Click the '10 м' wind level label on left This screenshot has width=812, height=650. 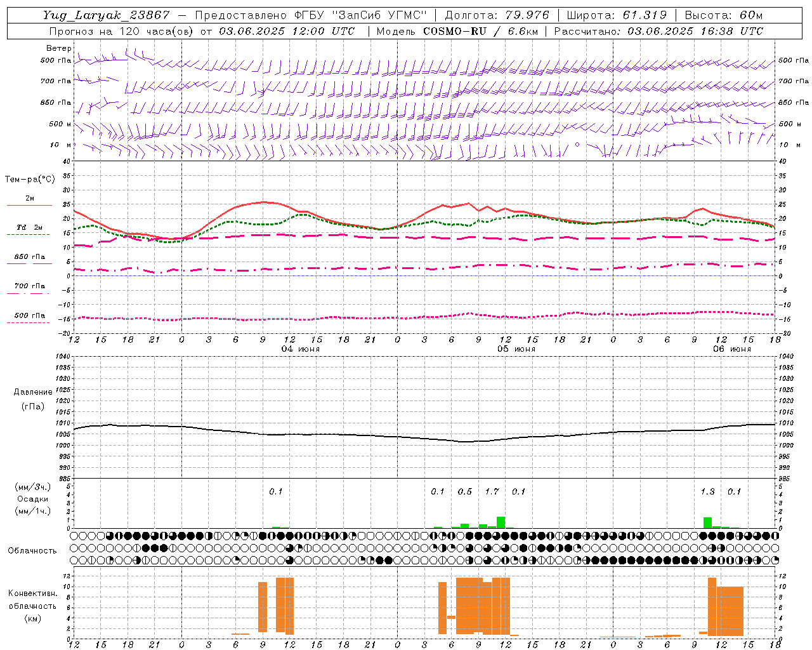61,145
